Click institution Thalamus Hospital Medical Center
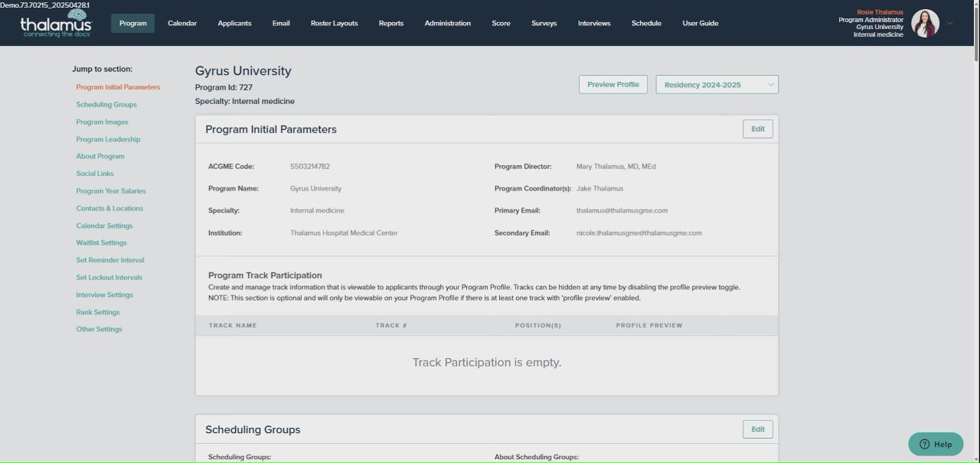This screenshot has width=980, height=463. (344, 233)
